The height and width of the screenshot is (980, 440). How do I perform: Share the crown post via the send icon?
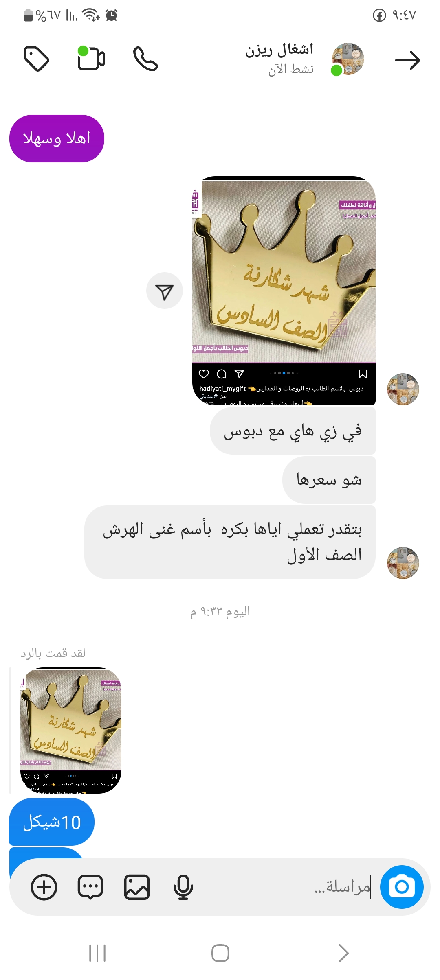(165, 291)
